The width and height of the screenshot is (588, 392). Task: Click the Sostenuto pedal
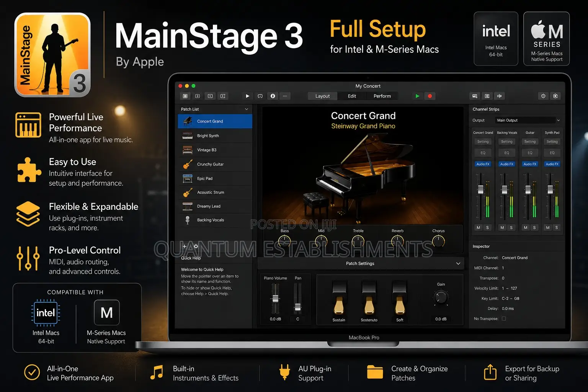(x=369, y=299)
